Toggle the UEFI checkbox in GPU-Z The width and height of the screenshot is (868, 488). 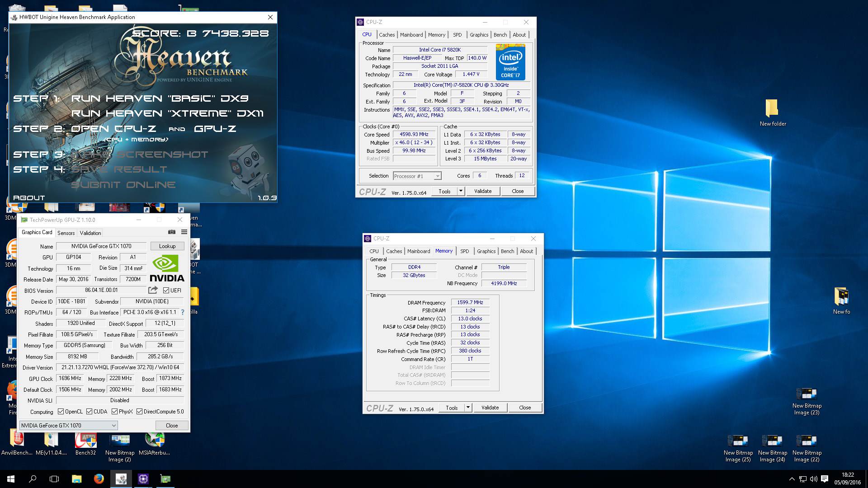[166, 291]
